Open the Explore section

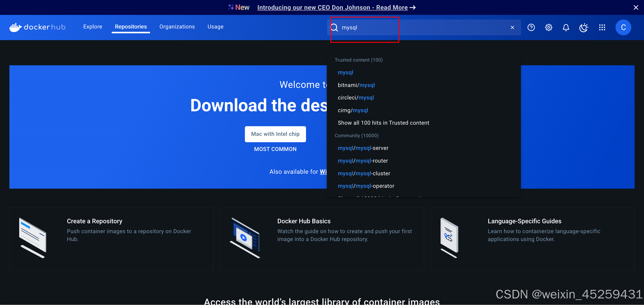[92, 27]
